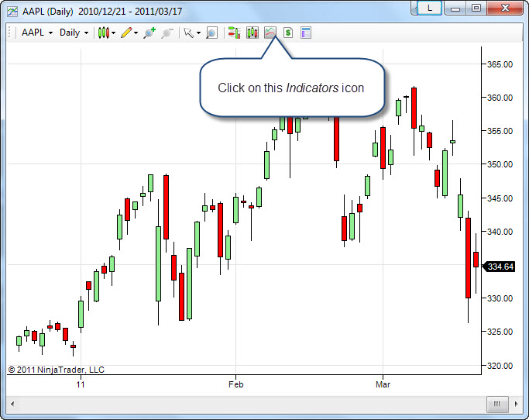Minimize the chart window
The height and width of the screenshot is (420, 529).
(455, 8)
